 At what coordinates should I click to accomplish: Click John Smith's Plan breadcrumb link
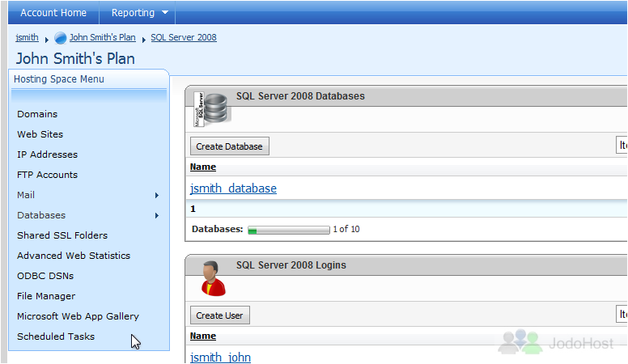tap(103, 38)
